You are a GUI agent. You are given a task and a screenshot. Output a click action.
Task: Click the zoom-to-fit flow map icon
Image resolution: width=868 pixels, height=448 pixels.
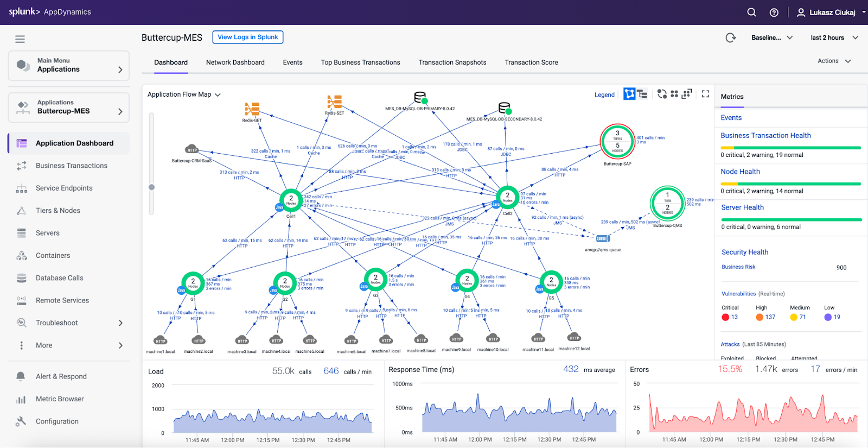[687, 94]
